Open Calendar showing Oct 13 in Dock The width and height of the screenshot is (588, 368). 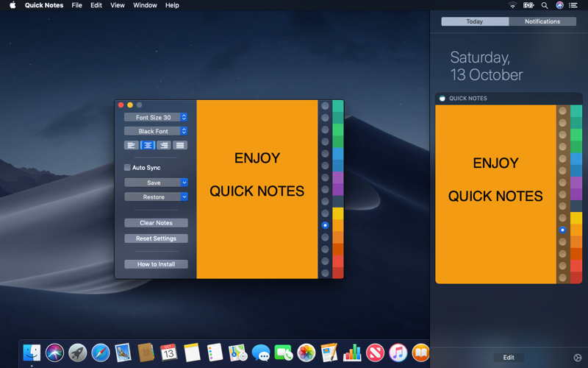coord(169,353)
